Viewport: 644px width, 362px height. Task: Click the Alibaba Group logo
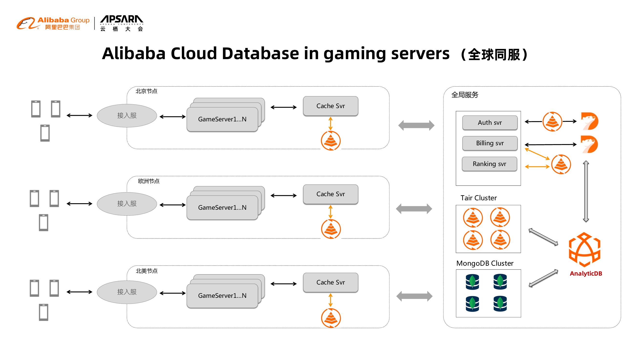pyautogui.click(x=53, y=23)
